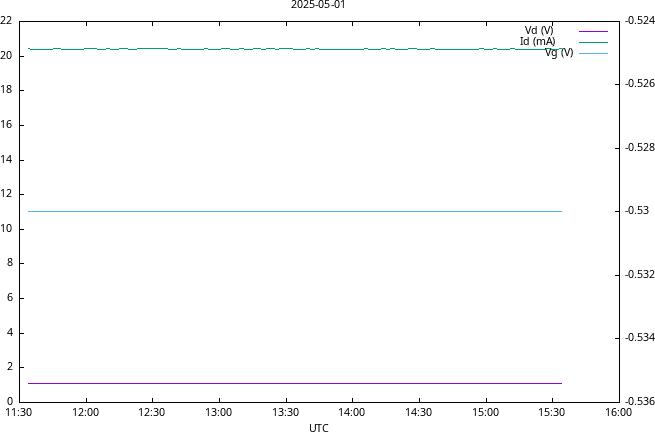Click the 16:00 x-axis tick label
The width and height of the screenshot is (655, 432).
pos(619,413)
